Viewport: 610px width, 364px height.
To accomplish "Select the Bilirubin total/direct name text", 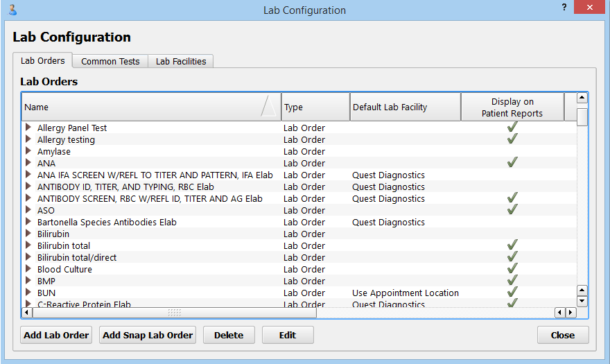I will pos(77,258).
